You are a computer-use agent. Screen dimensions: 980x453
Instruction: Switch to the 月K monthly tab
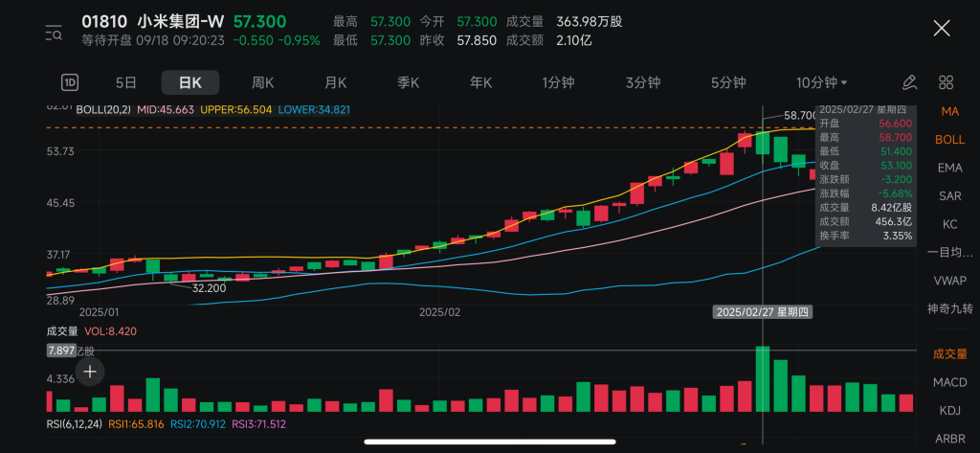click(x=335, y=82)
